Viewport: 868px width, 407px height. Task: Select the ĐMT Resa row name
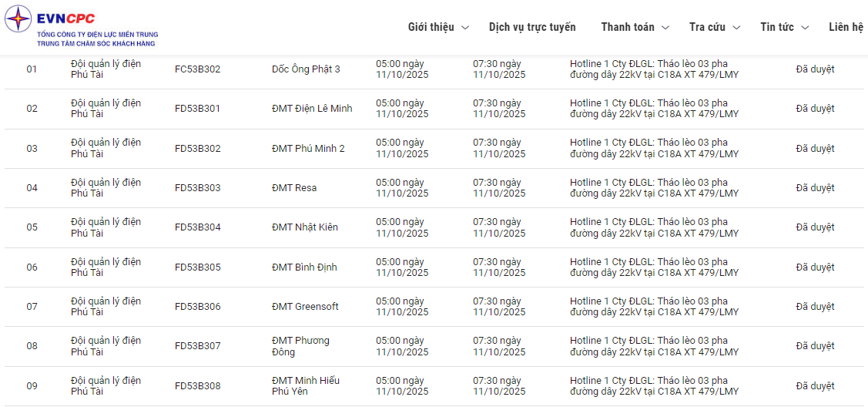click(x=294, y=188)
